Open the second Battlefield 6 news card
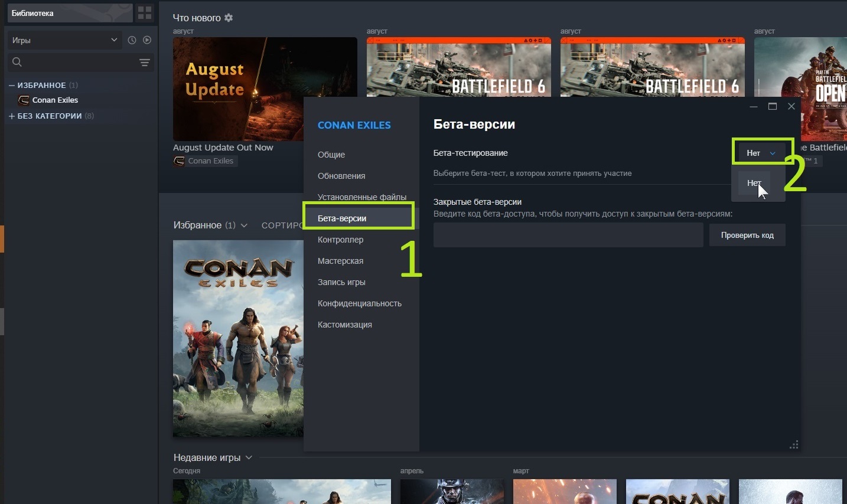 click(652, 67)
